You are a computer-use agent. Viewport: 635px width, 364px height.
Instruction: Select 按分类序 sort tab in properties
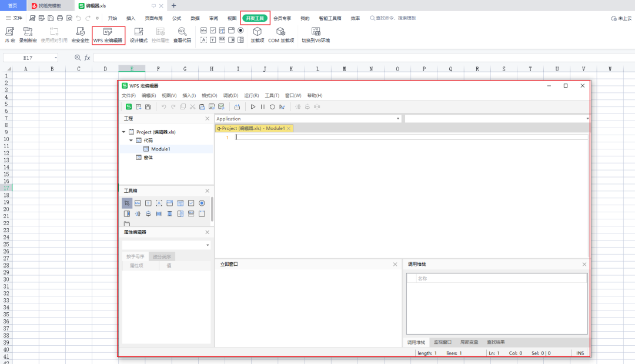tap(162, 256)
